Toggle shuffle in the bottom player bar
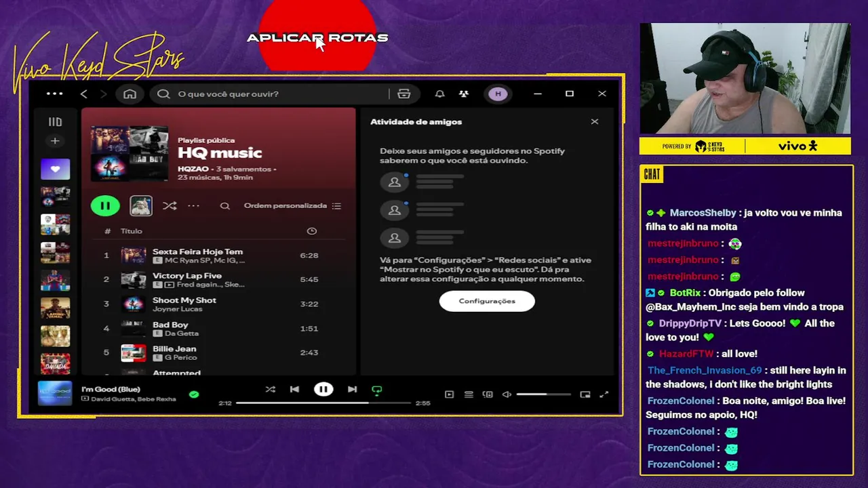The height and width of the screenshot is (488, 868). coord(271,389)
